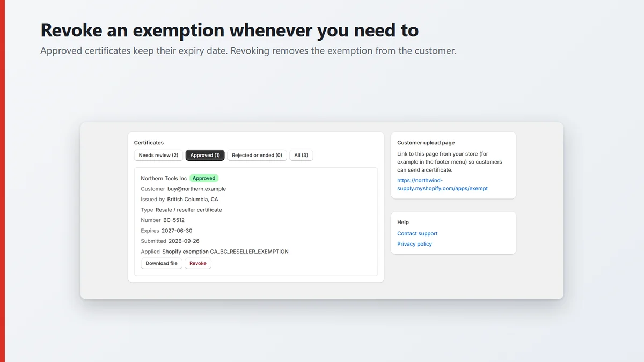
Task: Open the northwind-supply.myshopify.com upload page link
Action: tap(442, 184)
